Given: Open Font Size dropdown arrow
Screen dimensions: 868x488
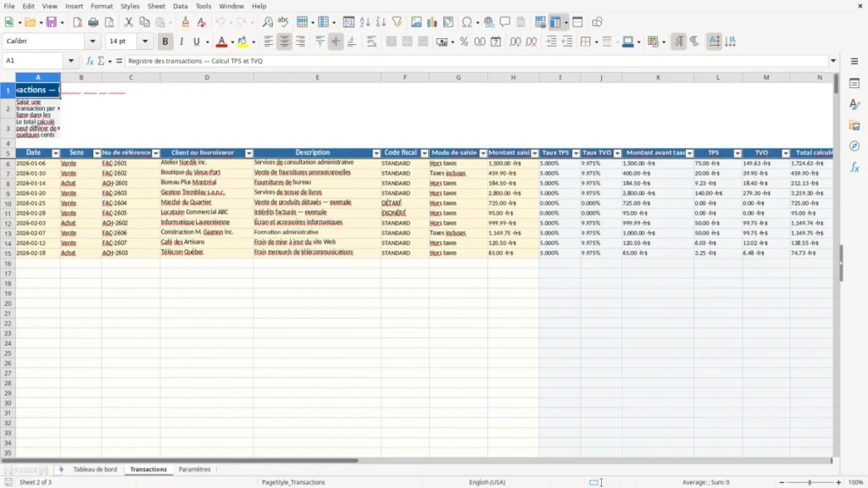Looking at the screenshot, I should 145,41.
